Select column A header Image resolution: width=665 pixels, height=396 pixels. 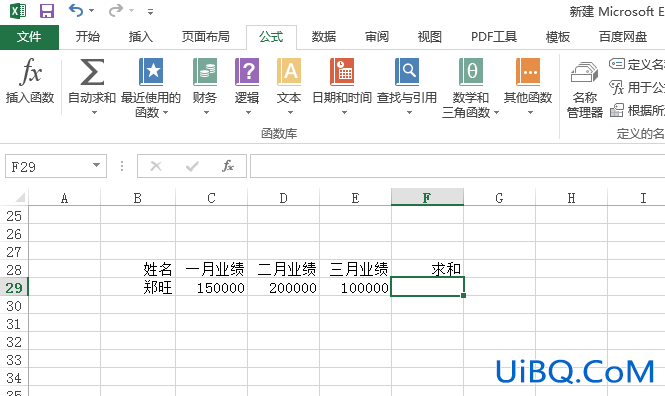(x=64, y=198)
